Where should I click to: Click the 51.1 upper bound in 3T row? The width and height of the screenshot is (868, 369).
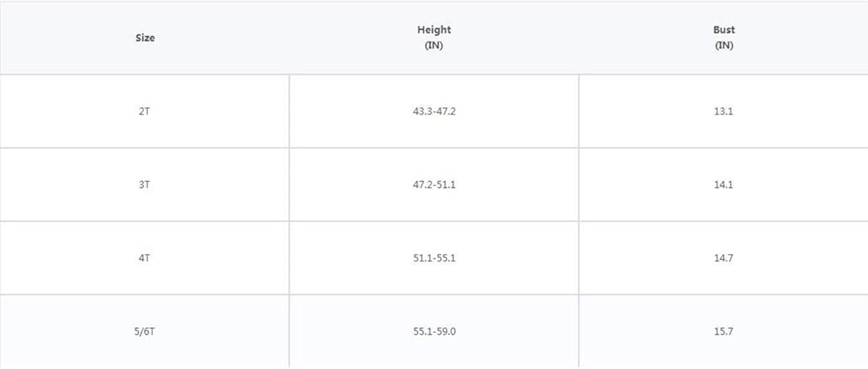pyautogui.click(x=446, y=185)
